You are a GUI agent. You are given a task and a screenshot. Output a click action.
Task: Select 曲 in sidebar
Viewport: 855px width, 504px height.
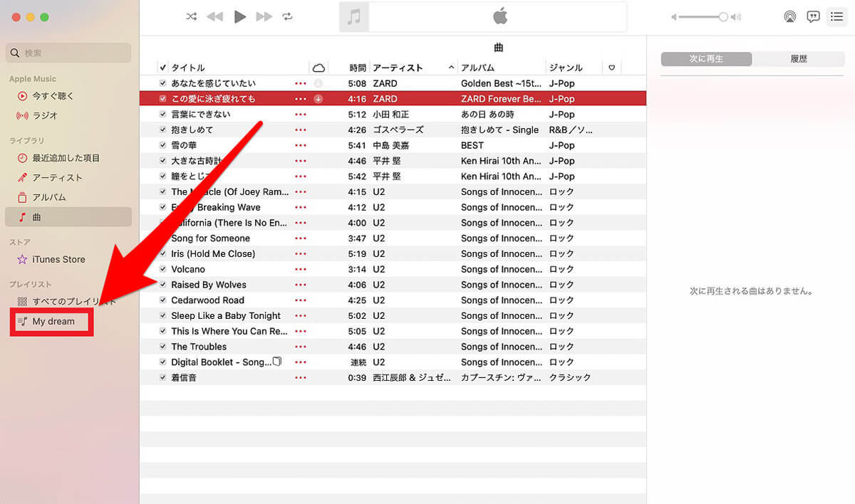coord(68,217)
